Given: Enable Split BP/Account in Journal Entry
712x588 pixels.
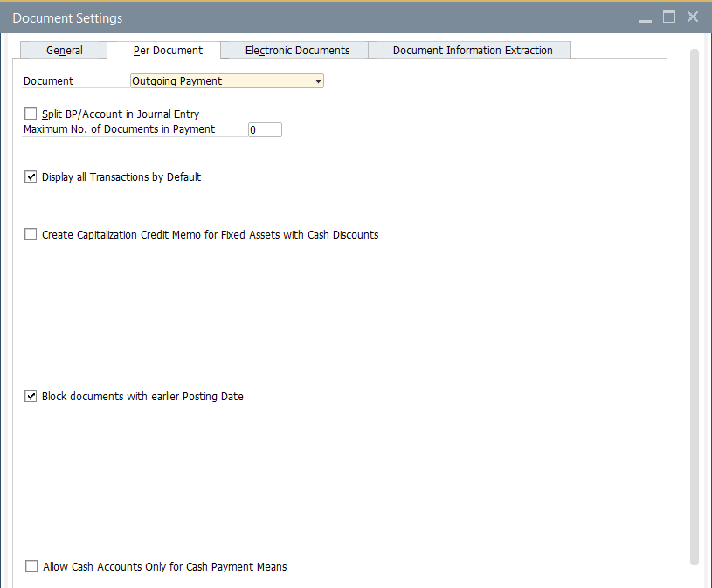Looking at the screenshot, I should (x=31, y=114).
